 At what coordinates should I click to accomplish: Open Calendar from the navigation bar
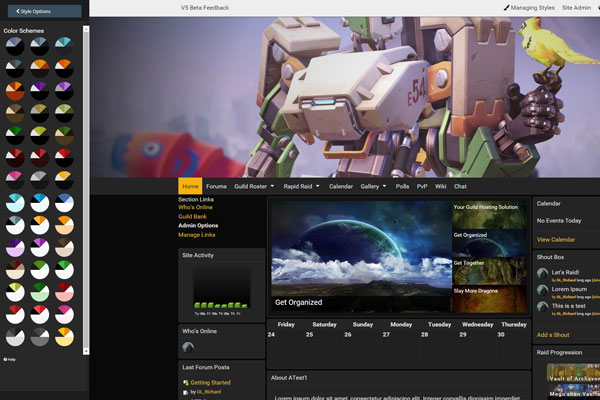(341, 186)
